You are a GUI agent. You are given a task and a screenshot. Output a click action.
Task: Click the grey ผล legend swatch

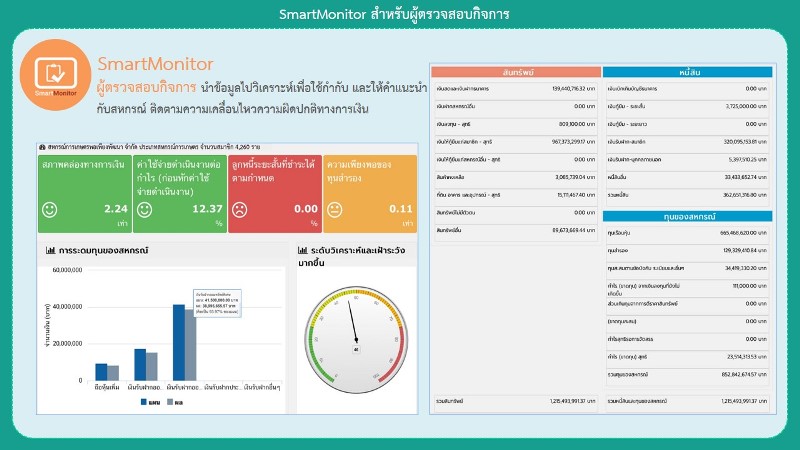pos(170,402)
